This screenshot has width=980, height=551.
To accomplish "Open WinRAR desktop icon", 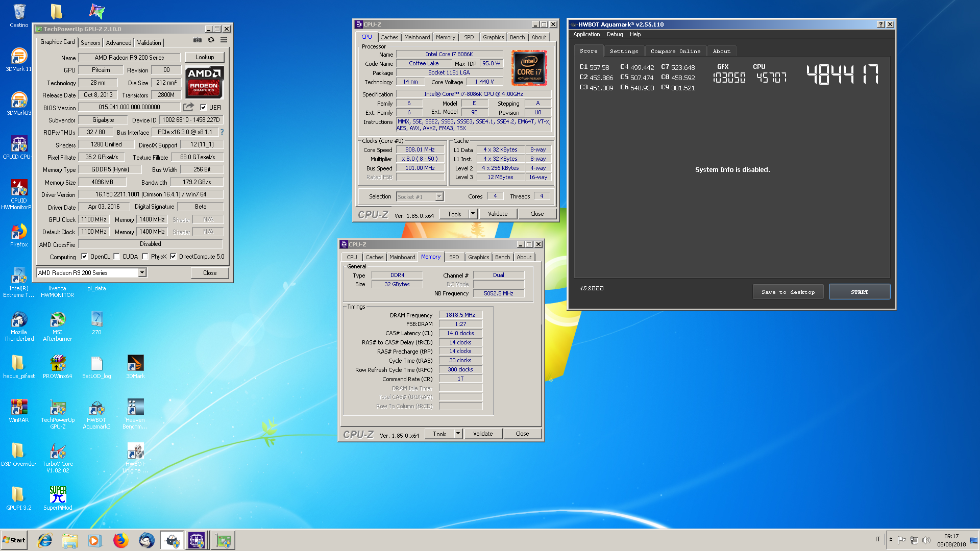I will point(19,411).
